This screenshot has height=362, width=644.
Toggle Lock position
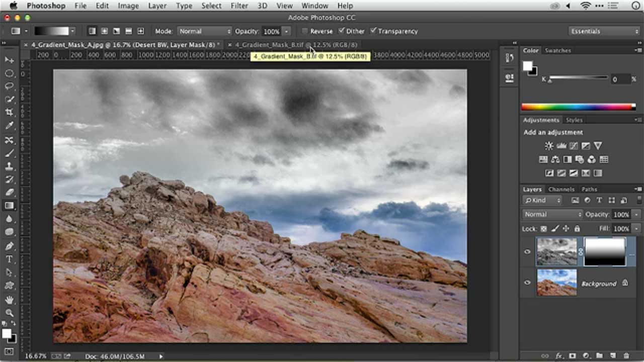pos(566,229)
